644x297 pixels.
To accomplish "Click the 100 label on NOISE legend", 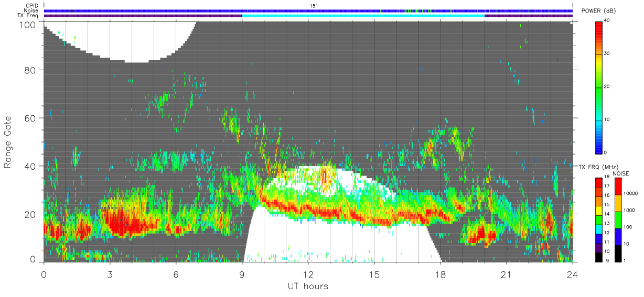I will click(628, 227).
